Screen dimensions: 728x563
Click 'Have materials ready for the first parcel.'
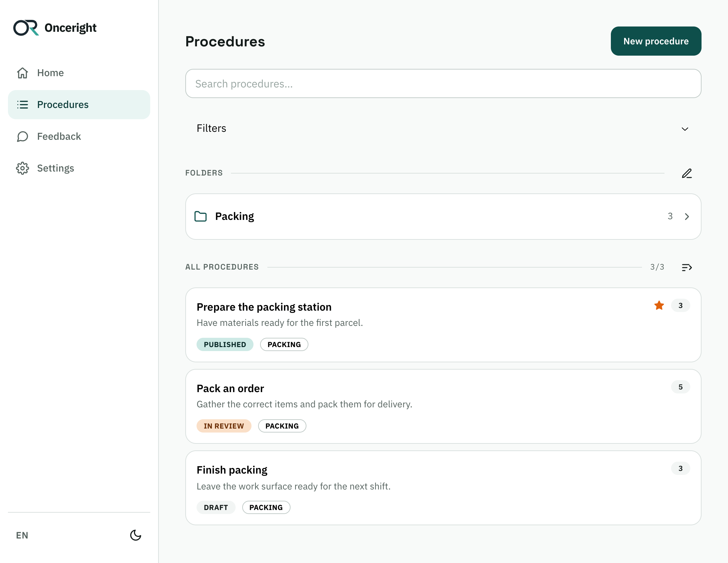(280, 323)
